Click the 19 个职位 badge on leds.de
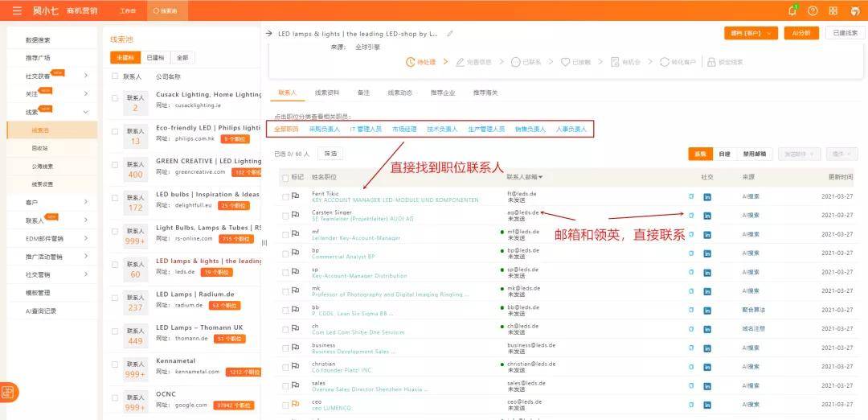 [216, 272]
